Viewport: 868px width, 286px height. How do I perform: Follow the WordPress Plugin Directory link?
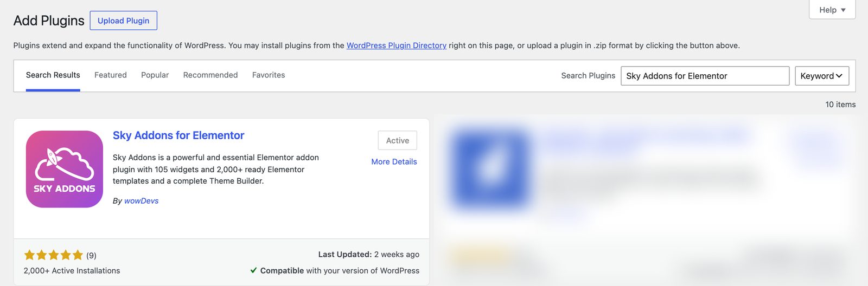point(397,45)
